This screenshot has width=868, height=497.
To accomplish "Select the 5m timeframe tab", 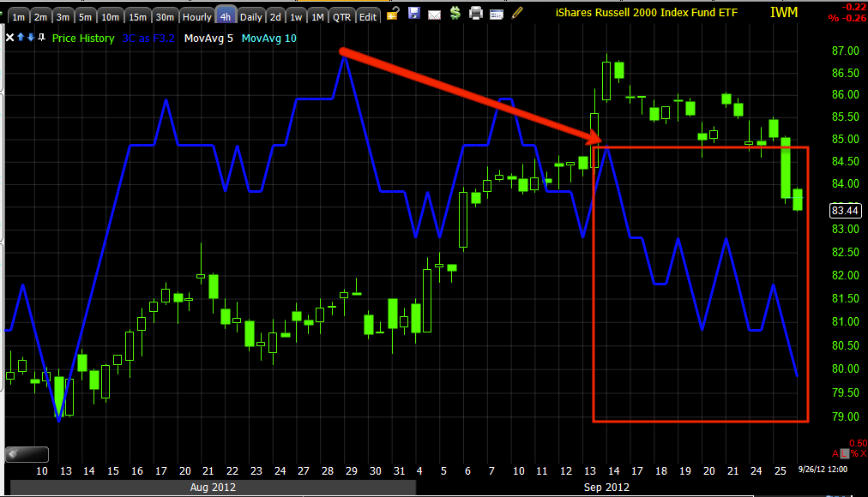I will tap(85, 17).
